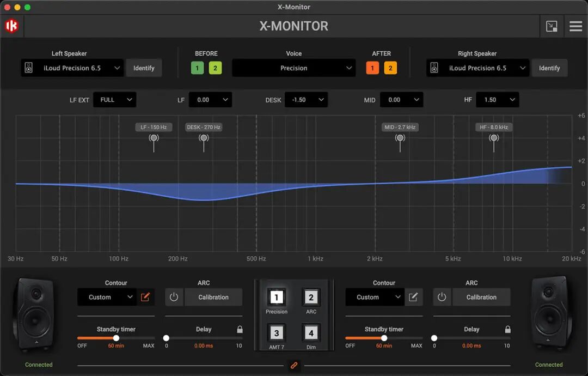Open the DESK -1.50 dropdown
This screenshot has height=376, width=588.
[307, 100]
